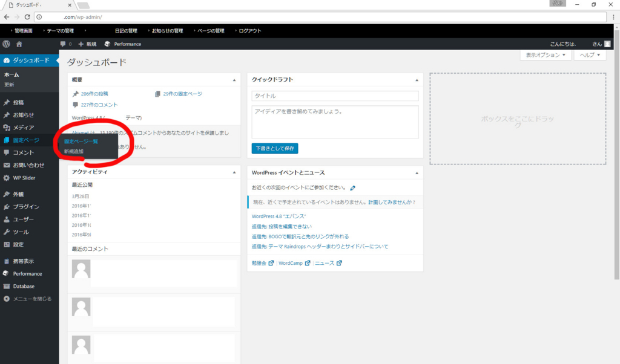Open 携帯表示 mobile display menu
620x364 pixels.
click(29, 261)
